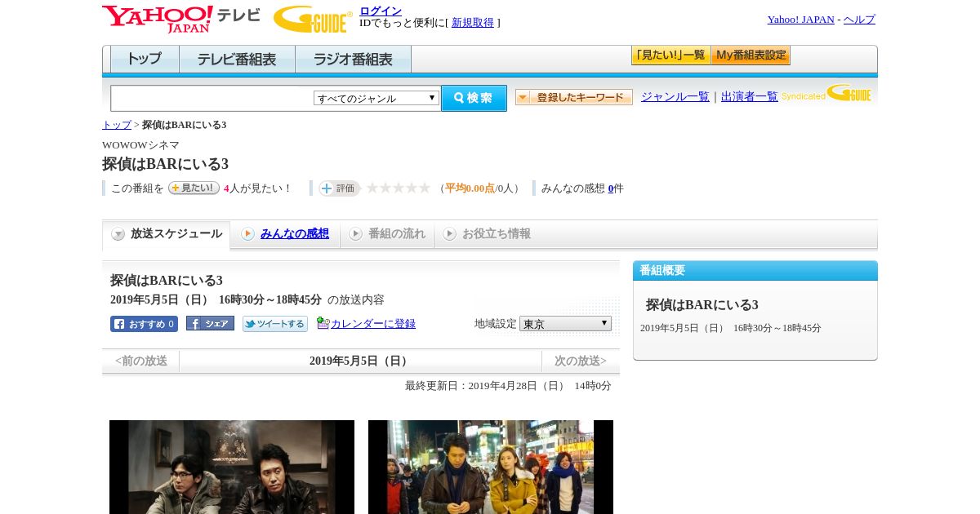
Task: Switch to お役立ち情報 tab
Action: tap(488, 234)
